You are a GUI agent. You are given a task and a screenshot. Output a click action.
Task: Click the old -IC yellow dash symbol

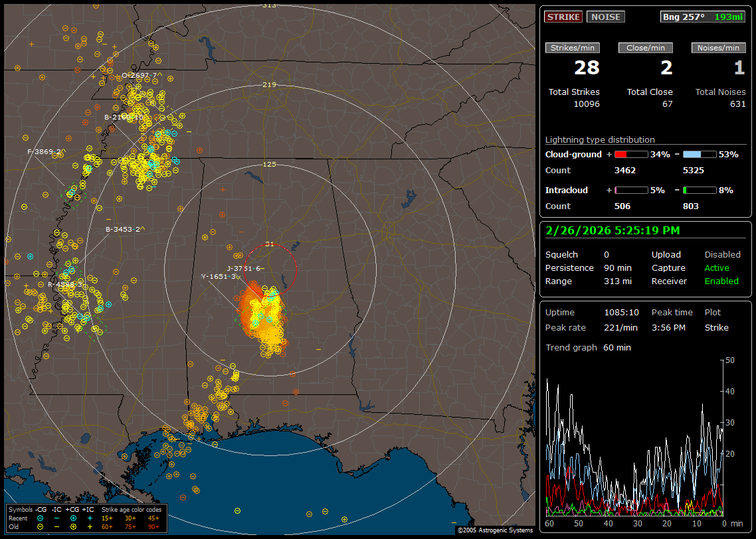57,526
